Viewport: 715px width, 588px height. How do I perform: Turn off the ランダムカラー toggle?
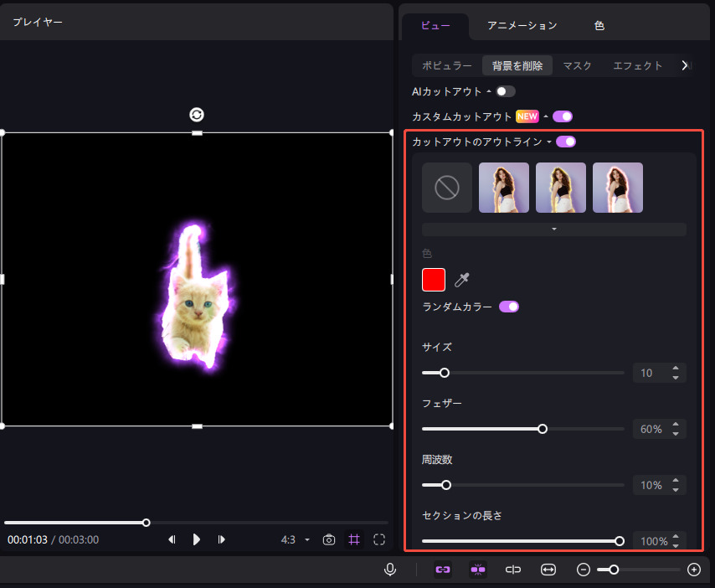[x=509, y=307]
